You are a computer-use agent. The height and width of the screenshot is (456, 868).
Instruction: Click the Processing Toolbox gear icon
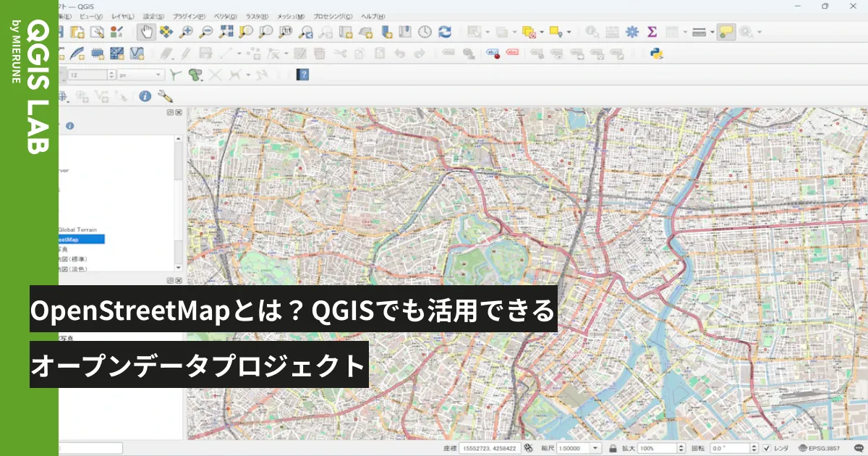tap(631, 31)
